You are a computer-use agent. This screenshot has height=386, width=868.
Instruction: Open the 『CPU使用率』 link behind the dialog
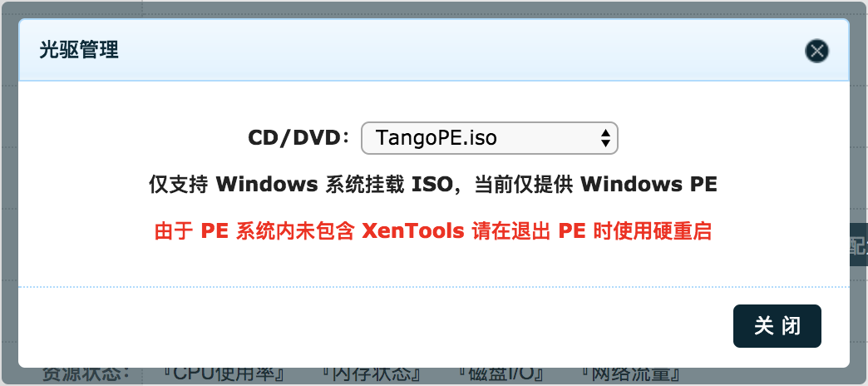tap(225, 374)
